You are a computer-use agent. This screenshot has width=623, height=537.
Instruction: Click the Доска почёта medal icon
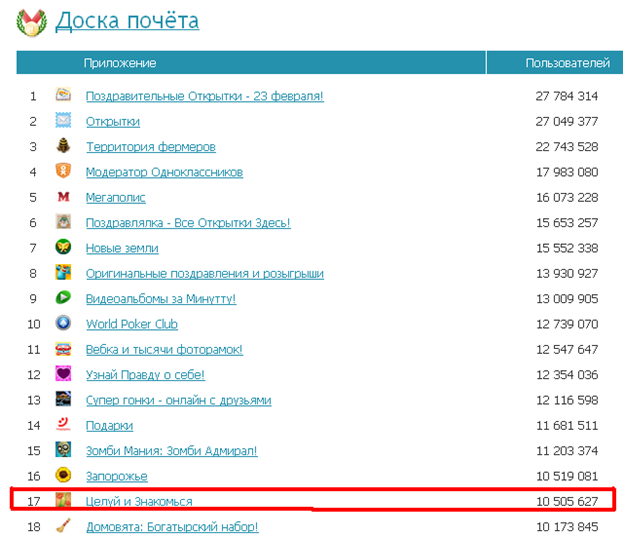(x=31, y=23)
